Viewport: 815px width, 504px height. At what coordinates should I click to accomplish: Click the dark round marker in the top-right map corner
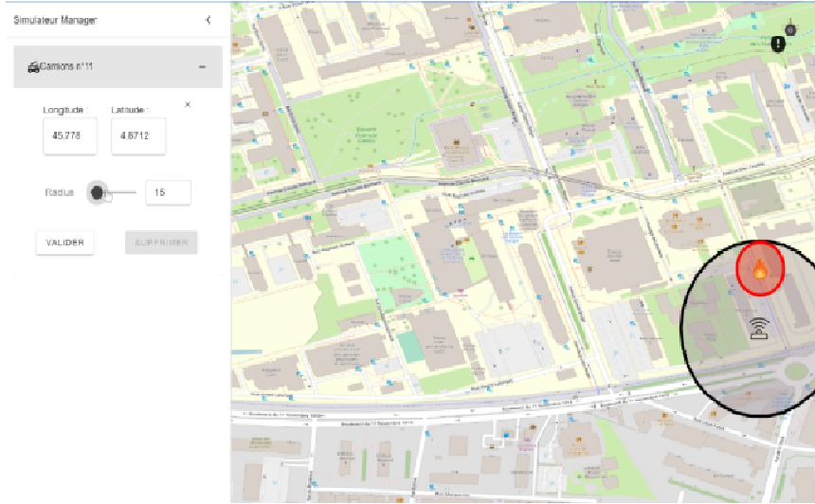pos(789,29)
